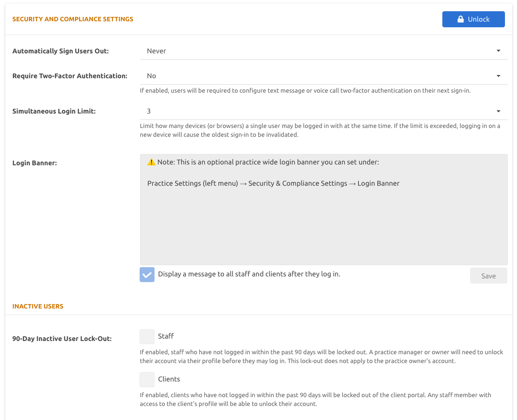Click the 'Staff' checkbox label text
517x420 pixels.
[166, 336]
